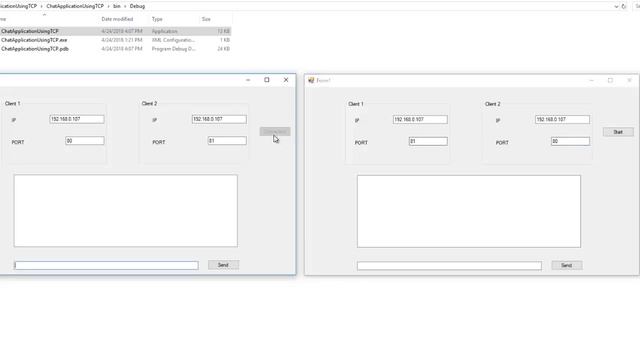Minimize the right Form1 window
The width and height of the screenshot is (640, 360).
[591, 80]
